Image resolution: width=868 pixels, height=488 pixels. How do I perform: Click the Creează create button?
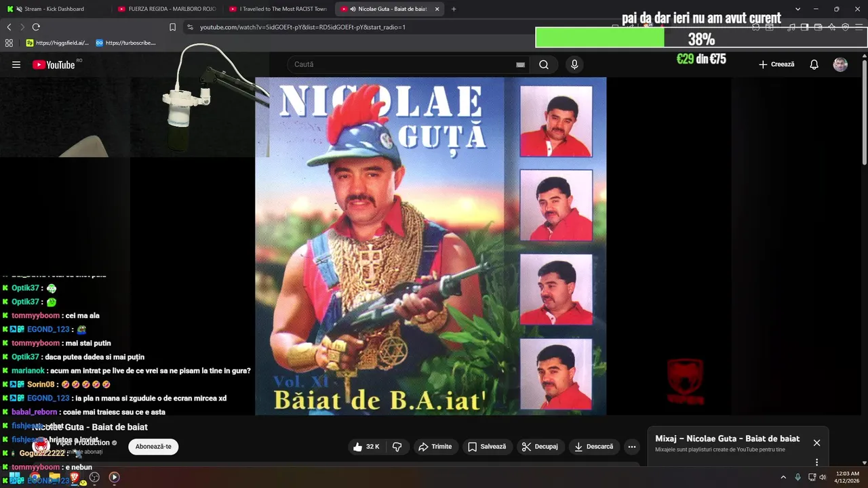pos(776,64)
